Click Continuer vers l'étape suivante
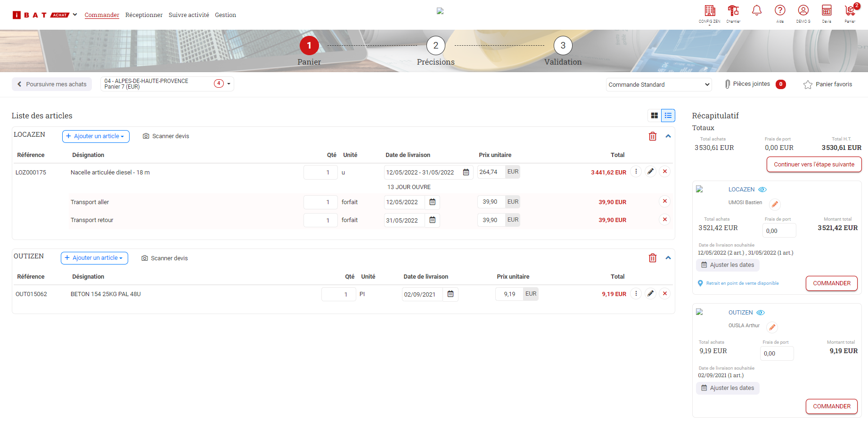This screenshot has height=422, width=868. [814, 165]
